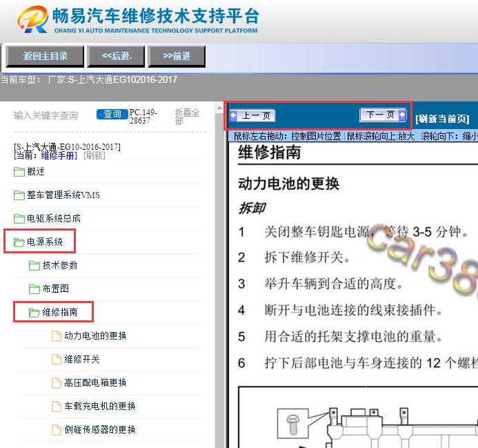Viewport: 478px width, 448px height.
Task: Expand the 概述 tree folder
Action: tap(36, 171)
